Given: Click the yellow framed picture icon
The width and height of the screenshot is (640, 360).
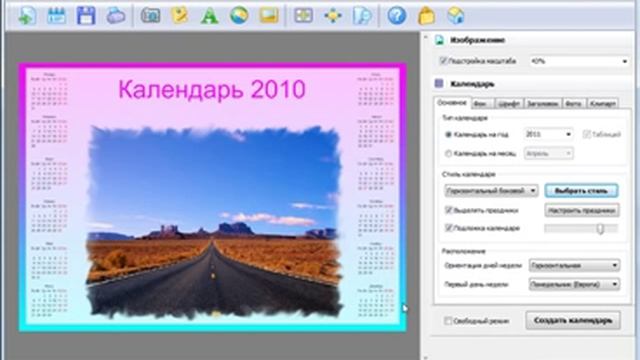Looking at the screenshot, I should click(269, 16).
